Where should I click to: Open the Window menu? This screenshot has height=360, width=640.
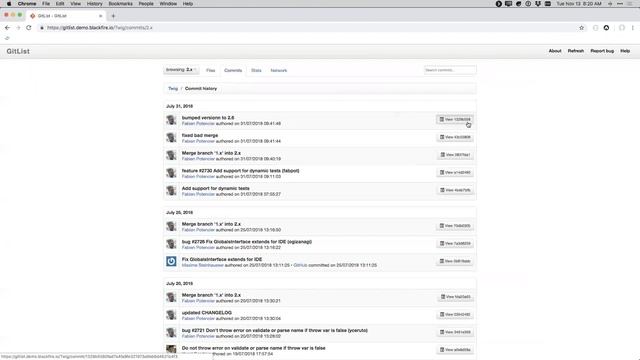tap(168, 4)
